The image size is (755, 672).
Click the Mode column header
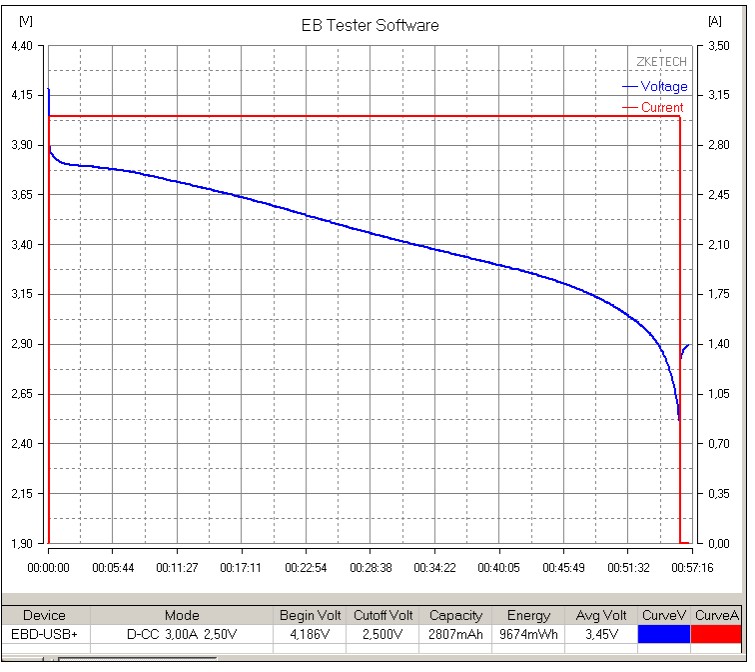click(182, 615)
